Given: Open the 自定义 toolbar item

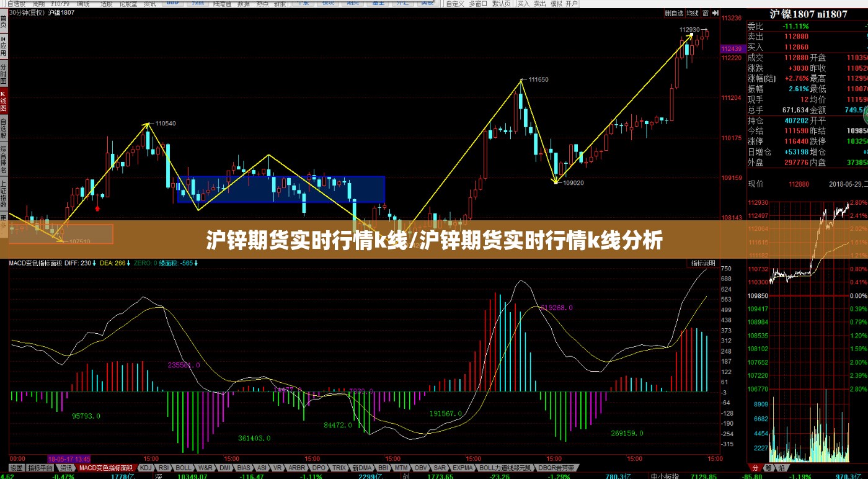Looking at the screenshot, I should tap(454, 4).
